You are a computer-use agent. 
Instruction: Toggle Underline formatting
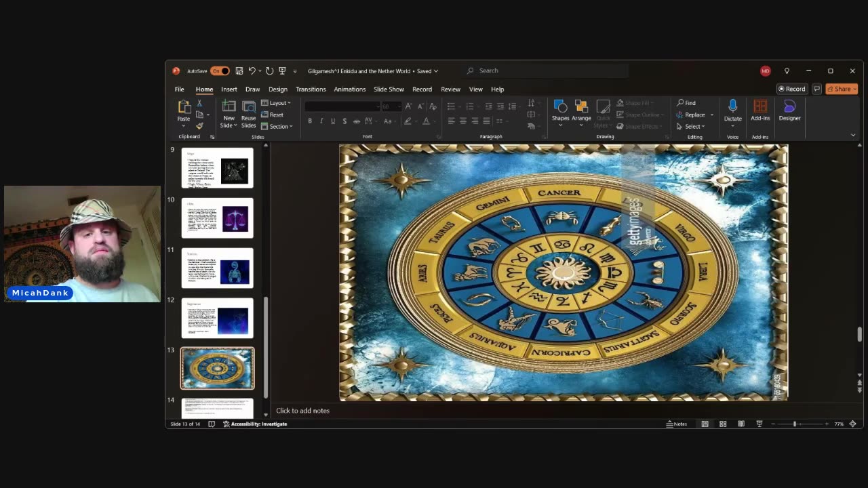click(x=333, y=121)
